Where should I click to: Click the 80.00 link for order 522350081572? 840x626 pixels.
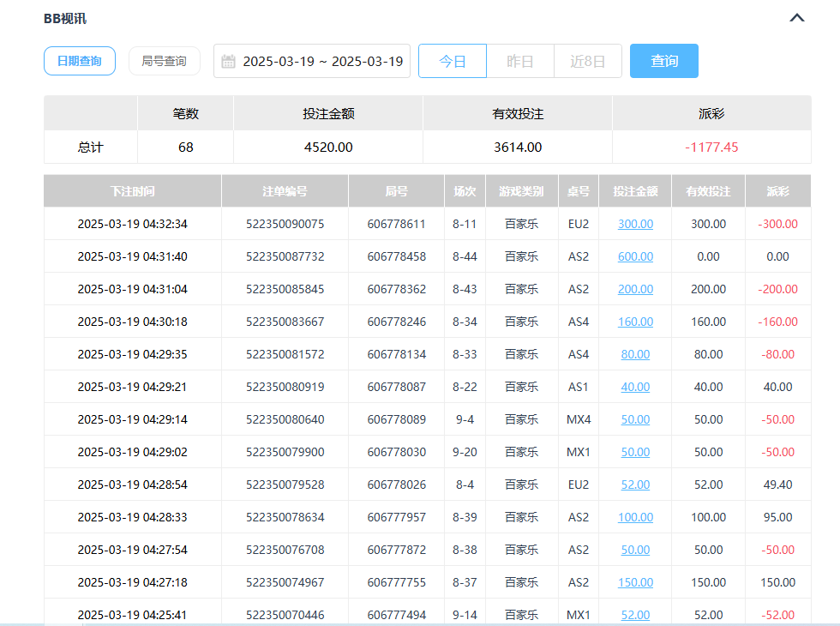point(634,354)
